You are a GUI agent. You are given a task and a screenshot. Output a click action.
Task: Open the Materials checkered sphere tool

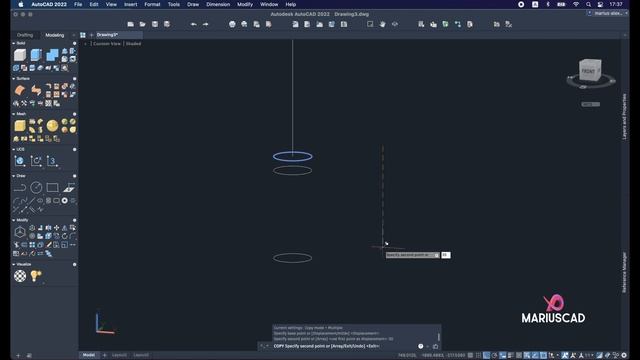click(20, 276)
